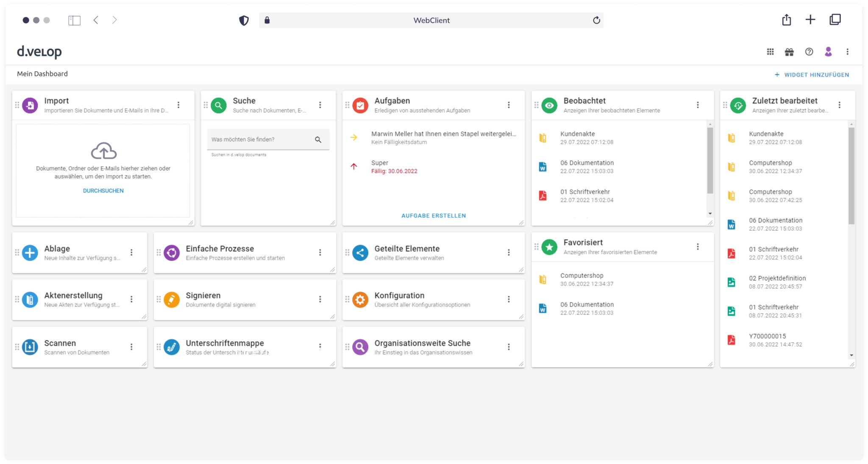Open the Import widget three-dot menu
This screenshot has height=464, width=868.
(x=178, y=105)
